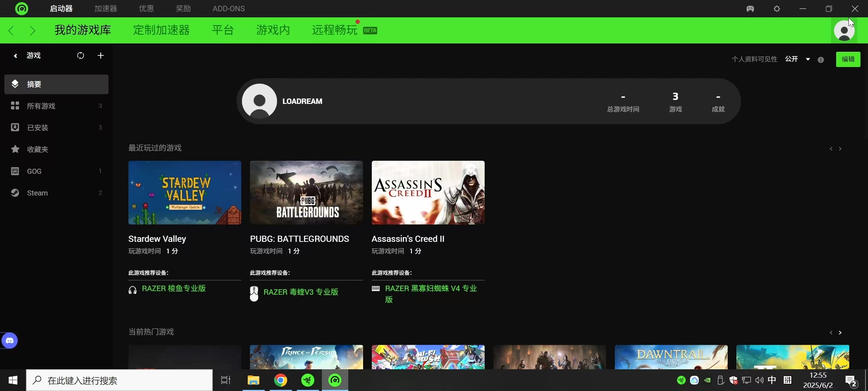
Task: Click the Razer tray icon
Action: coord(681,380)
